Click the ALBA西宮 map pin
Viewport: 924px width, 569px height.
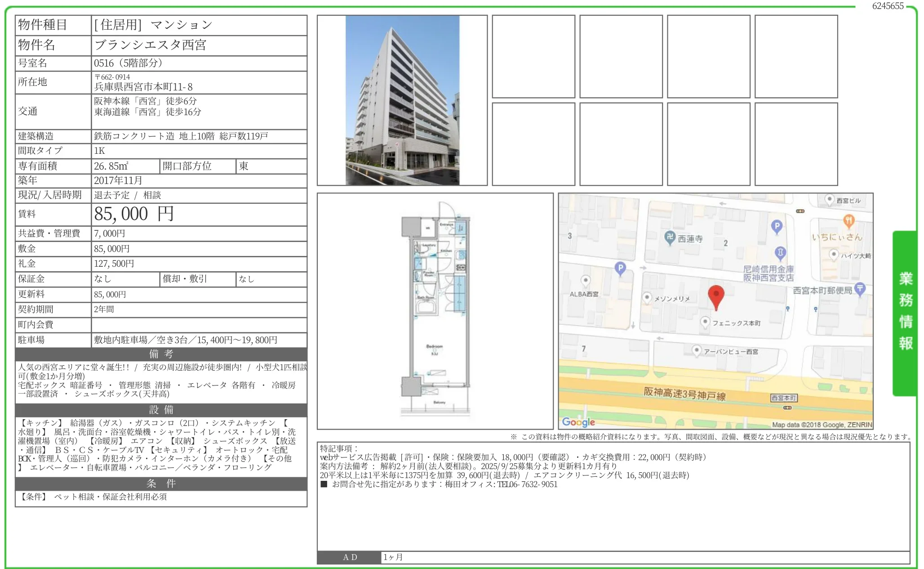585,281
